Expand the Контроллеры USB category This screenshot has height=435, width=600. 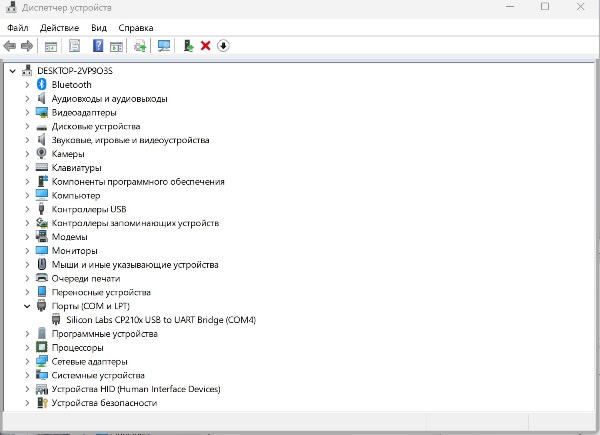[x=28, y=209]
